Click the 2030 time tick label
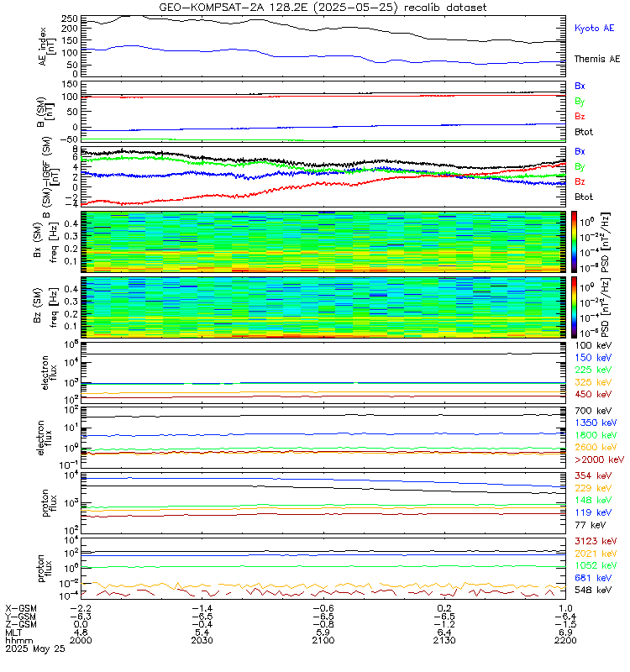630x672 pixels. (x=202, y=640)
